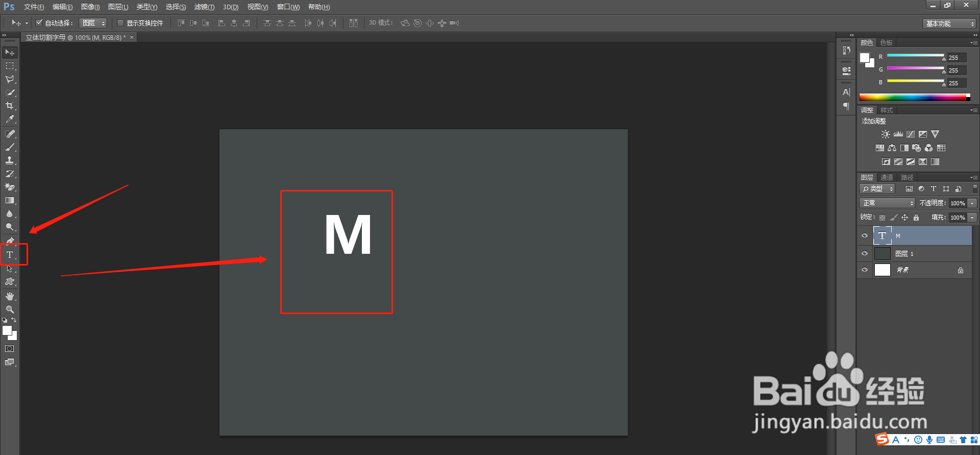The height and width of the screenshot is (455, 980).
Task: Add Levels adjustment
Action: (898, 134)
